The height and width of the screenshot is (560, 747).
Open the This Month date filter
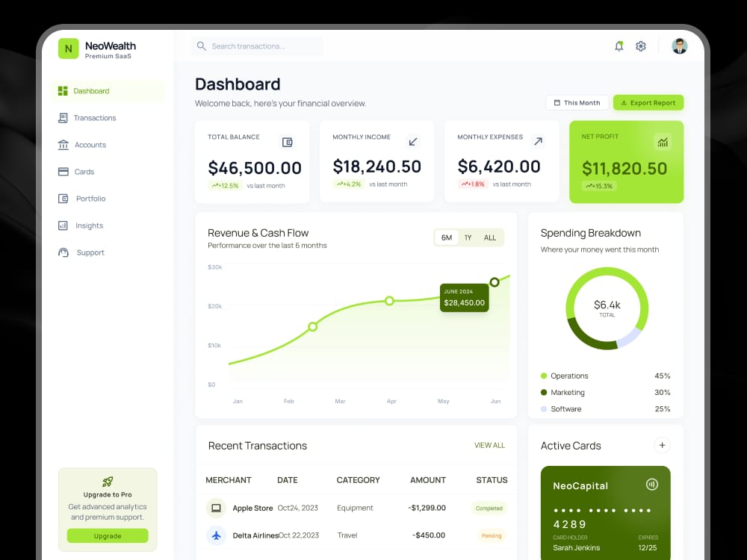click(577, 103)
